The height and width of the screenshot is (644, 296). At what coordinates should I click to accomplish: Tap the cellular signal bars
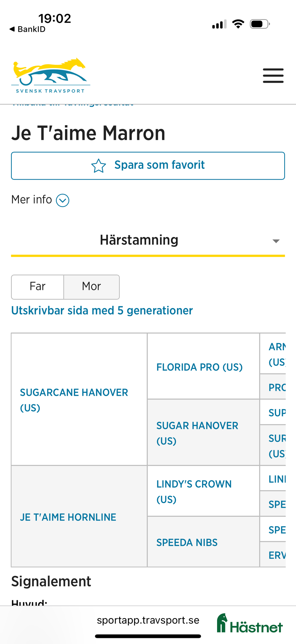(x=218, y=24)
